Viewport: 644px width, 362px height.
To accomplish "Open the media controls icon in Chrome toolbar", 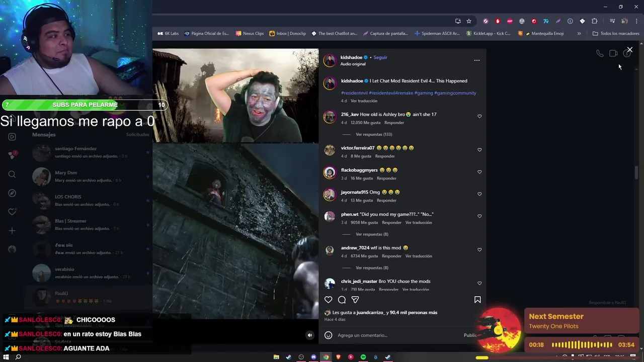I will click(x=612, y=21).
